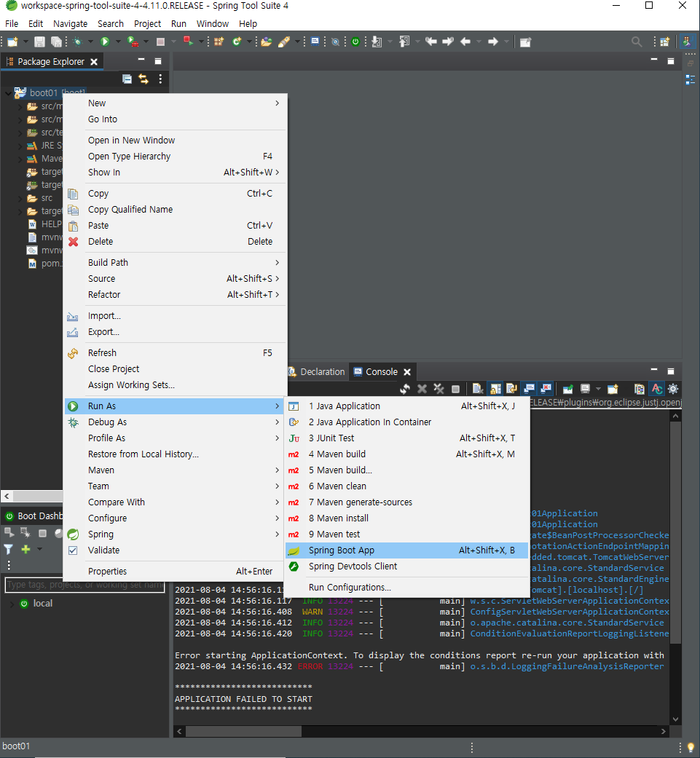Toggle Show Console When Standard Error Changes
Screen dimensions: 700x758
click(546, 389)
